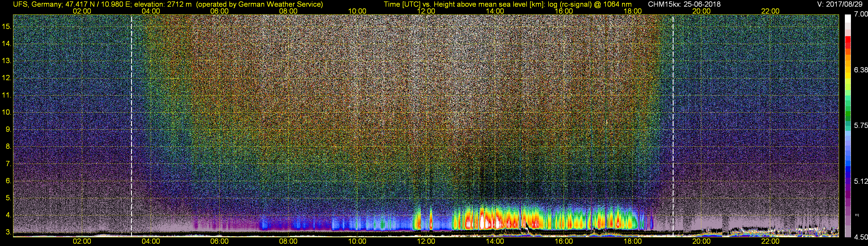Click the white dashed sunset line before 20:00
868x246 pixels.
673,125
